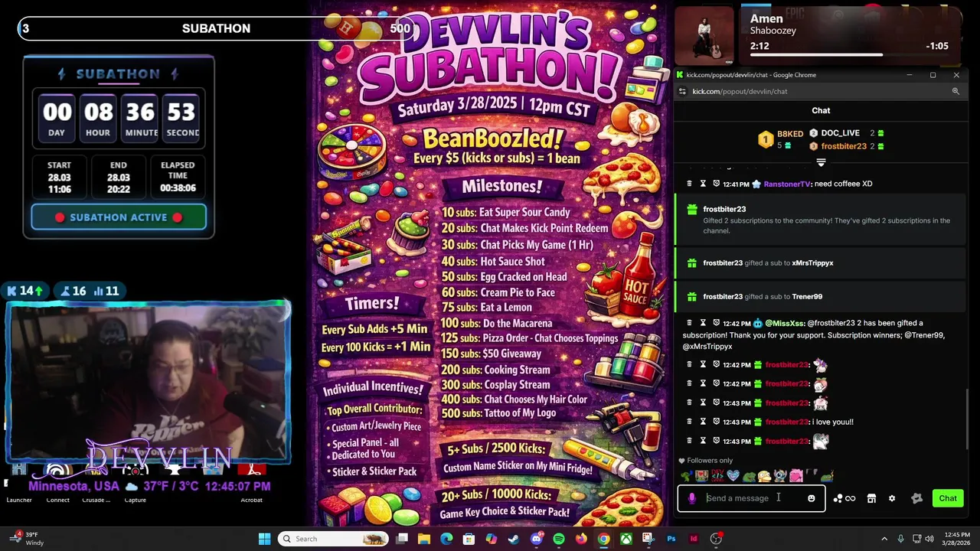The width and height of the screenshot is (980, 551).
Task: Delete frostbiter23's 'i love youu!!' message
Action: (689, 422)
